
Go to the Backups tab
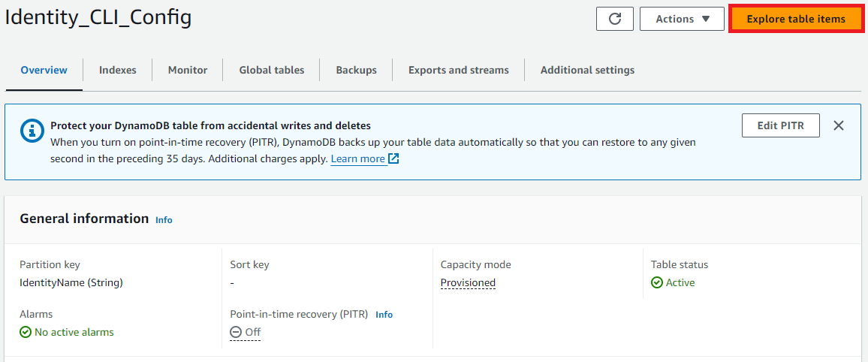coord(356,71)
